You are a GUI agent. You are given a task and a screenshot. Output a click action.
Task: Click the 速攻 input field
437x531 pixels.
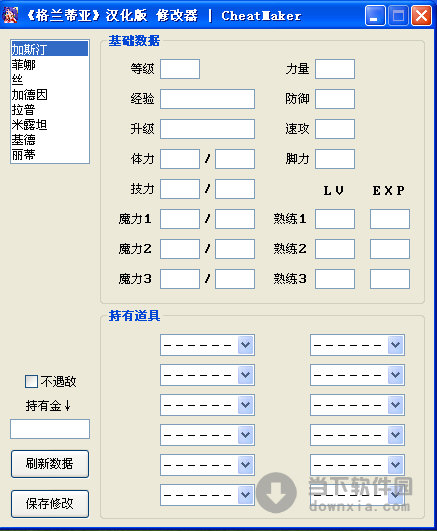pos(335,129)
